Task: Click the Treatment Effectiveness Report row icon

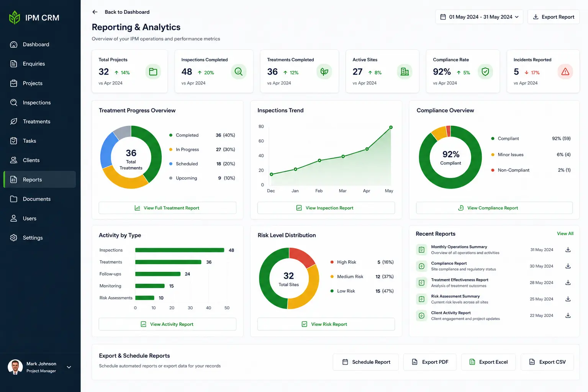Action: click(421, 283)
